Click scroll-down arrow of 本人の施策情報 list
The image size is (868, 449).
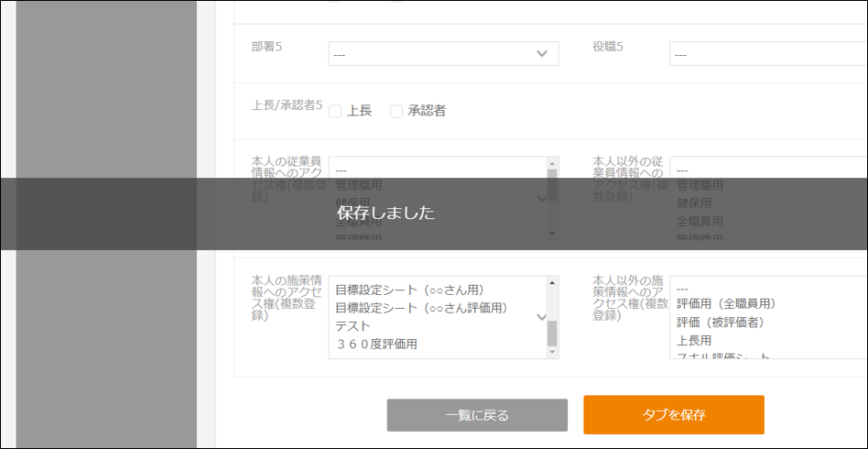(552, 352)
